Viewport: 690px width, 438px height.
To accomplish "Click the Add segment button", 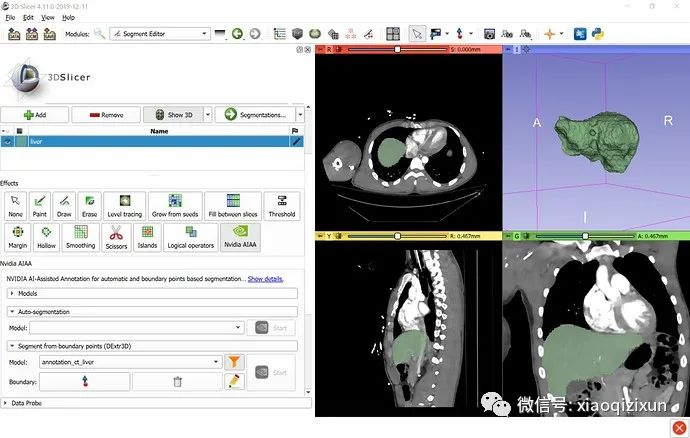I will click(35, 115).
